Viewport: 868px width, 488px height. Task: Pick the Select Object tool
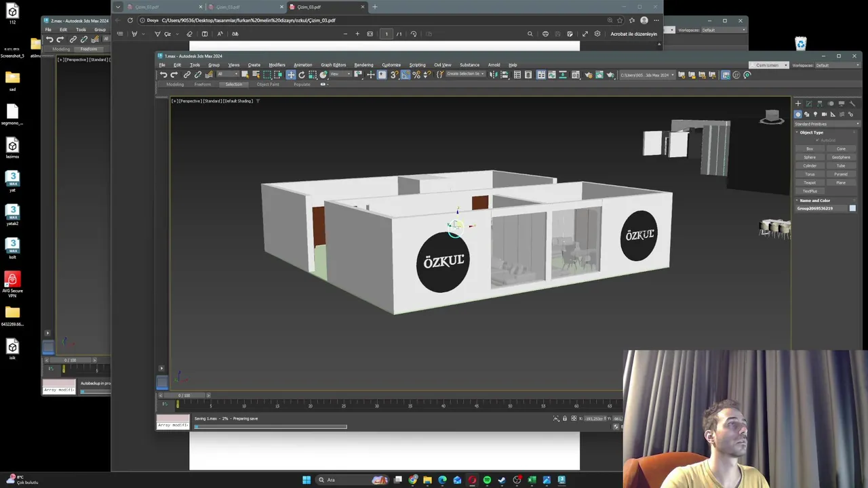point(245,75)
